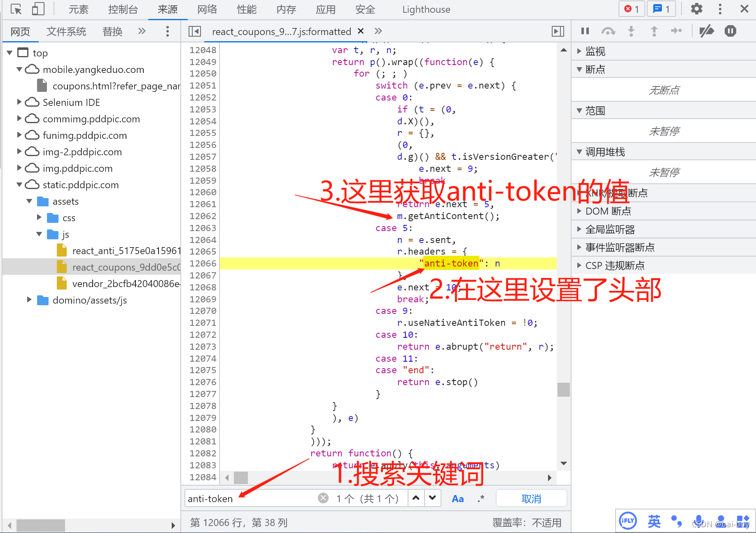This screenshot has height=533, width=756.
Task: Activate the inspect element picker
Action: (16, 9)
